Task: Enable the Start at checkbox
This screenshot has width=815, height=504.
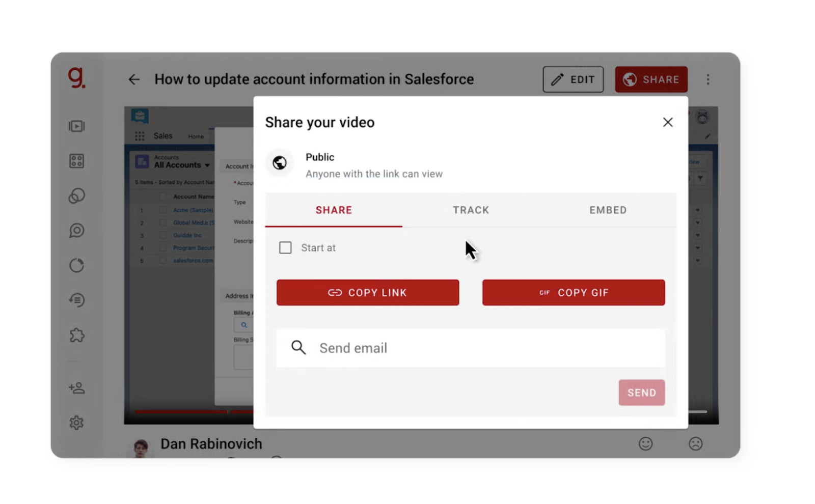Action: pyautogui.click(x=285, y=247)
